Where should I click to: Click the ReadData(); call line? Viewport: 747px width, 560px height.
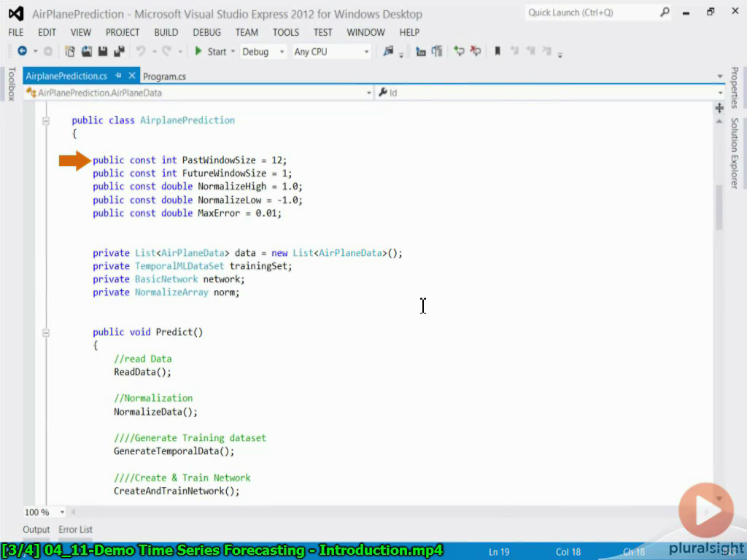pyautogui.click(x=142, y=372)
